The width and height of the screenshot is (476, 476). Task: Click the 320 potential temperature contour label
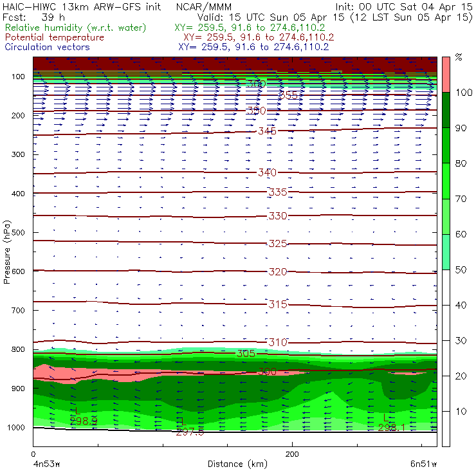pyautogui.click(x=278, y=271)
